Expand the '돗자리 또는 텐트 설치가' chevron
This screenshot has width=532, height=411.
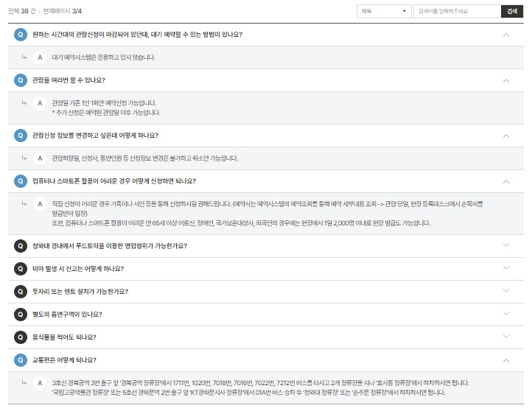click(x=506, y=290)
